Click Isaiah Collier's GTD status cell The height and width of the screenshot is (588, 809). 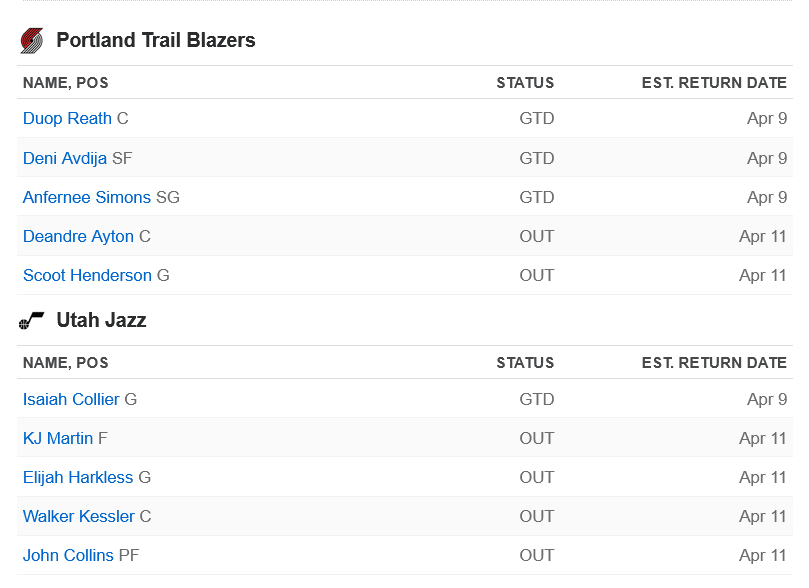537,400
